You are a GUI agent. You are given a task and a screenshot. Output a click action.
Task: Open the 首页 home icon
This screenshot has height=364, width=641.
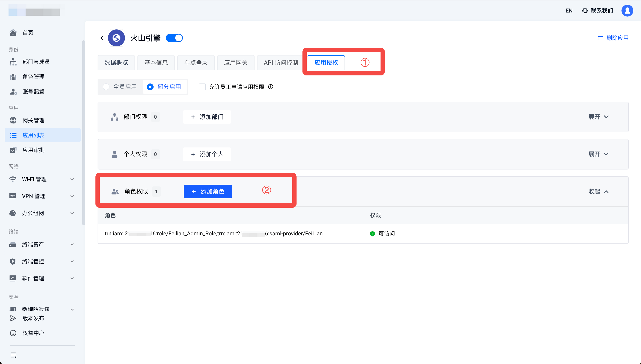[x=13, y=33]
